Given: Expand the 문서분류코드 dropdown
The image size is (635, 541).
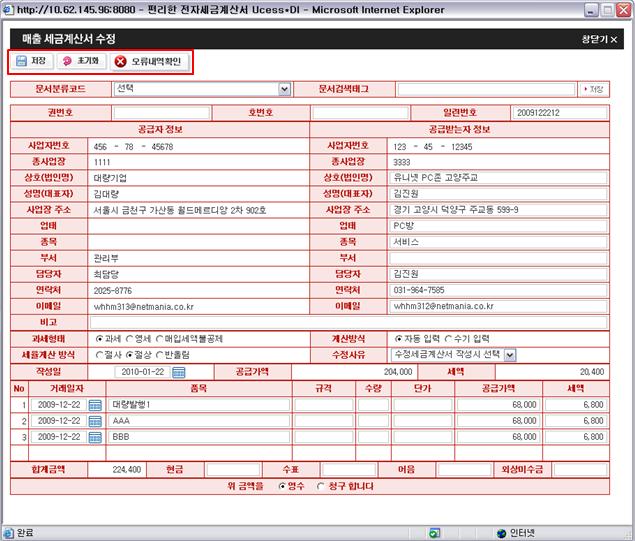Looking at the screenshot, I should [285, 89].
